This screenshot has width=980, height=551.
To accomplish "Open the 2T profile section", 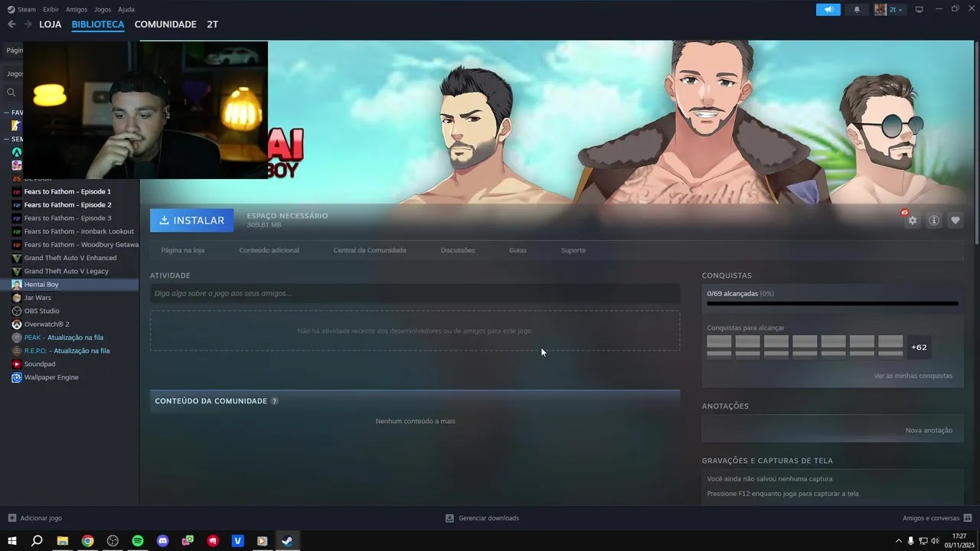I will pos(212,24).
